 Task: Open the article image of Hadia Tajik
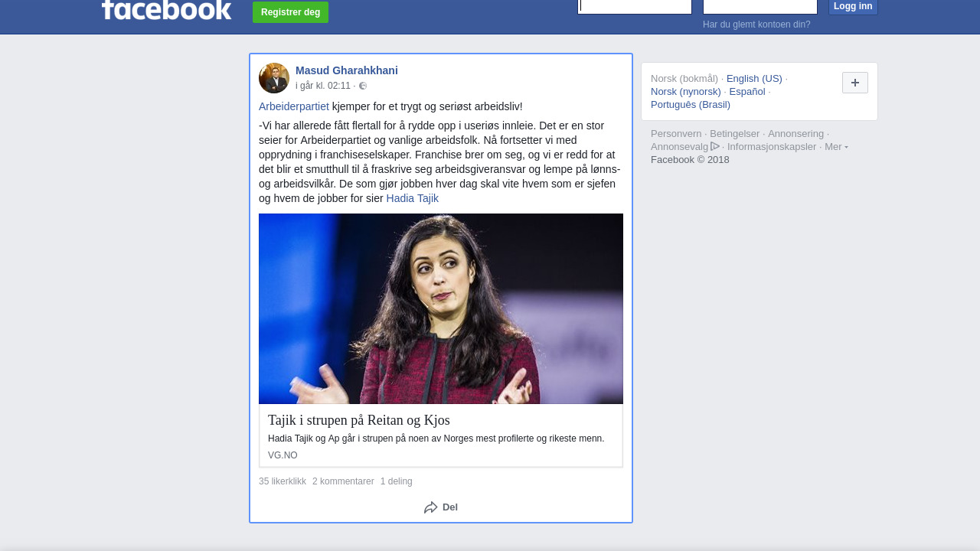pyautogui.click(x=441, y=308)
